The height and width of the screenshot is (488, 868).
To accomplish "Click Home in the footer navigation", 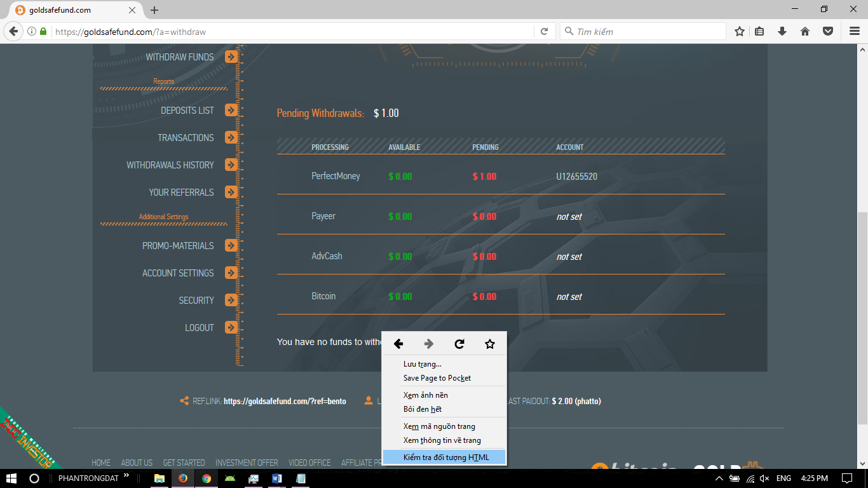I will pos(101,463).
